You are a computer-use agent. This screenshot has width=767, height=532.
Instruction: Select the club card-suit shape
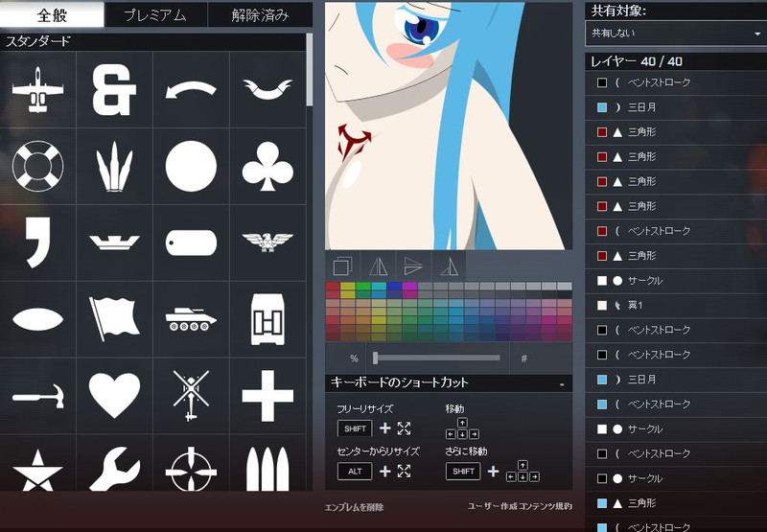coord(267,166)
